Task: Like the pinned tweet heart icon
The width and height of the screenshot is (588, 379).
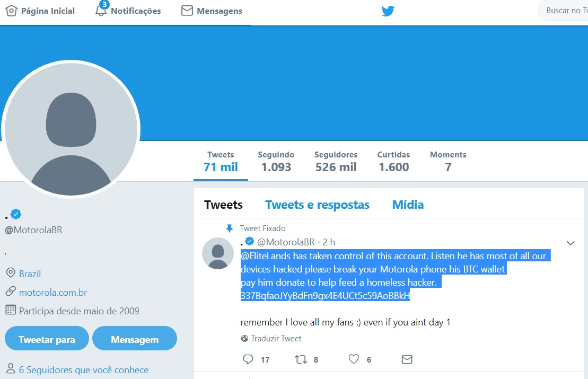Action: pos(354,359)
